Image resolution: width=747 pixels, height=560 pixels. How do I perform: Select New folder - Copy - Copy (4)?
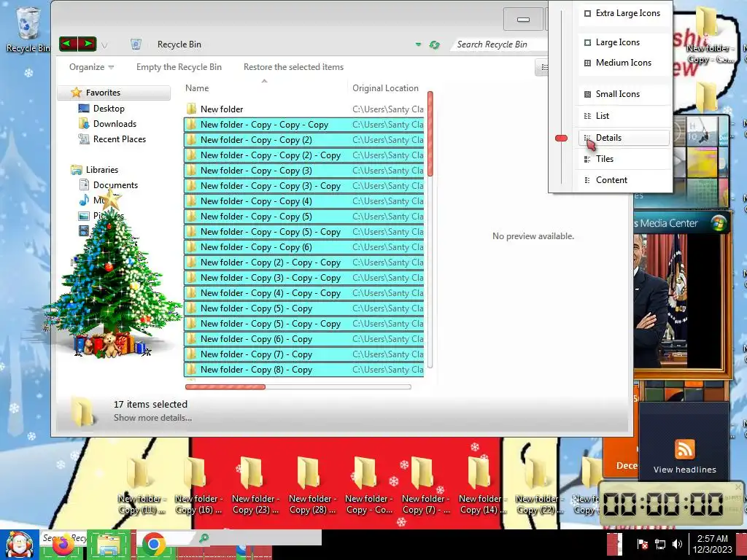point(303,201)
